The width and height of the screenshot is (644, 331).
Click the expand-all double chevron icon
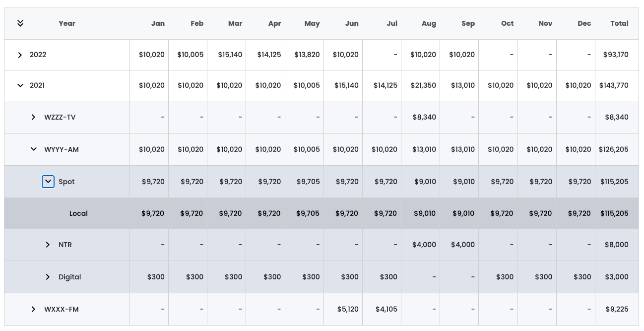pyautogui.click(x=20, y=23)
